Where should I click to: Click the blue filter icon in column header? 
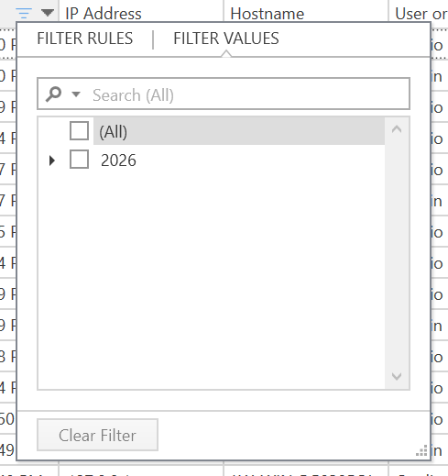(x=24, y=14)
